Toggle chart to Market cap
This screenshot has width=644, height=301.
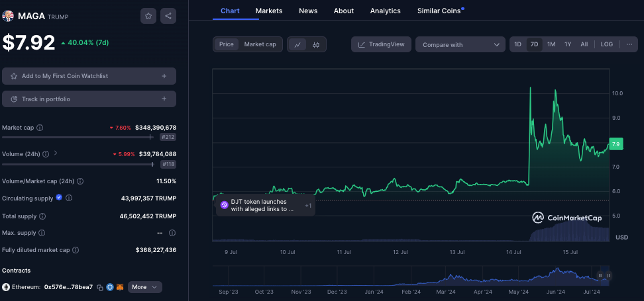pos(260,44)
